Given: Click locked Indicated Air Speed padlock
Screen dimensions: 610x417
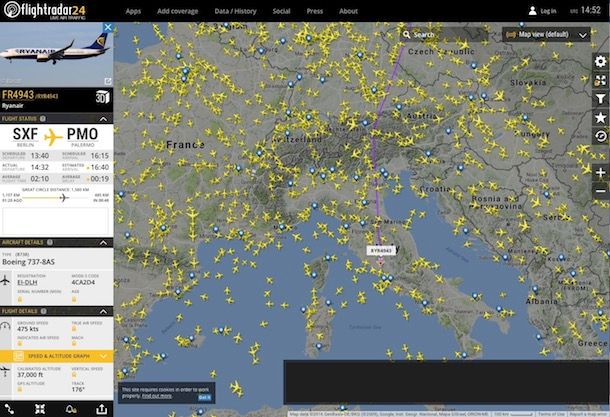Looking at the screenshot, I should pyautogui.click(x=20, y=343).
